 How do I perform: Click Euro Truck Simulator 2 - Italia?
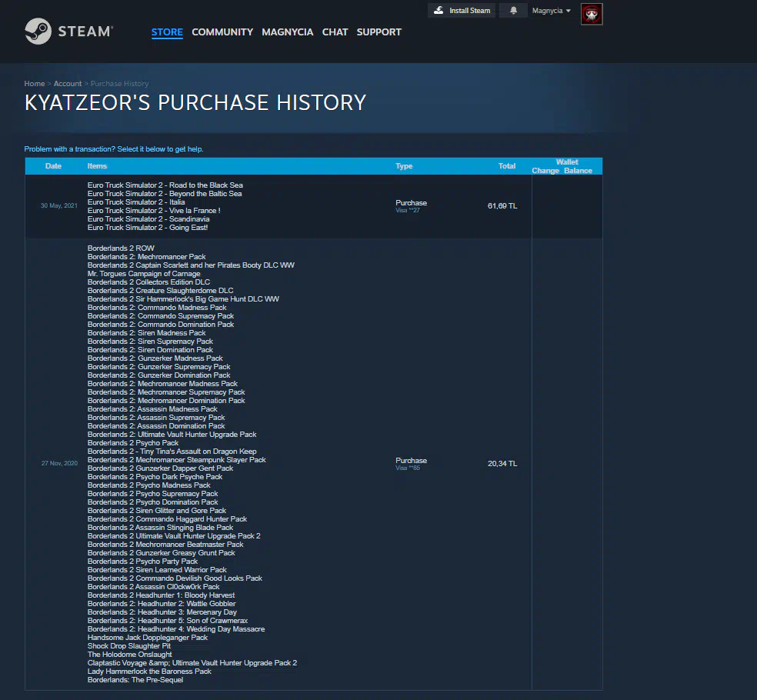(136, 202)
